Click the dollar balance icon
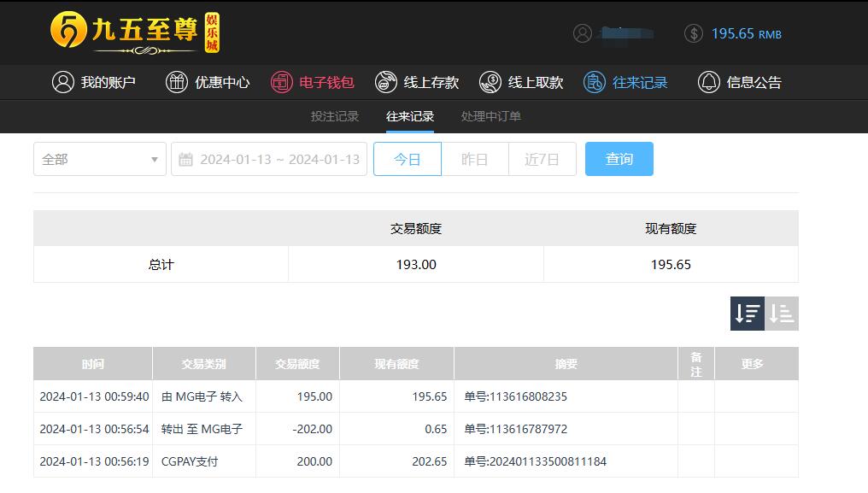 click(693, 34)
